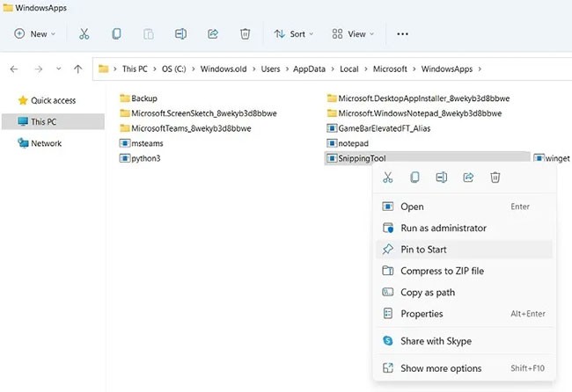Click the Cut scissors icon in the toolbar
572x392 pixels.
point(84,34)
